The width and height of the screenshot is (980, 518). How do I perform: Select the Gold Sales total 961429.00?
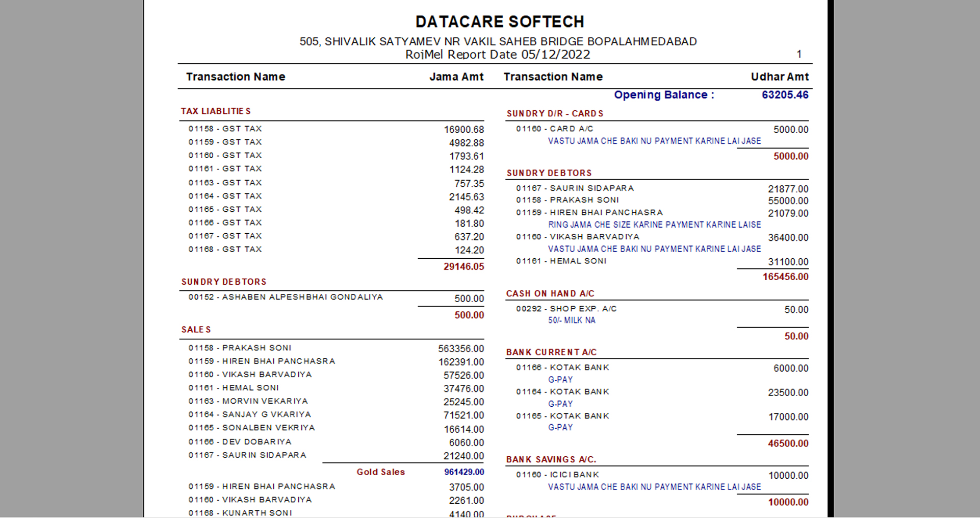click(x=464, y=472)
